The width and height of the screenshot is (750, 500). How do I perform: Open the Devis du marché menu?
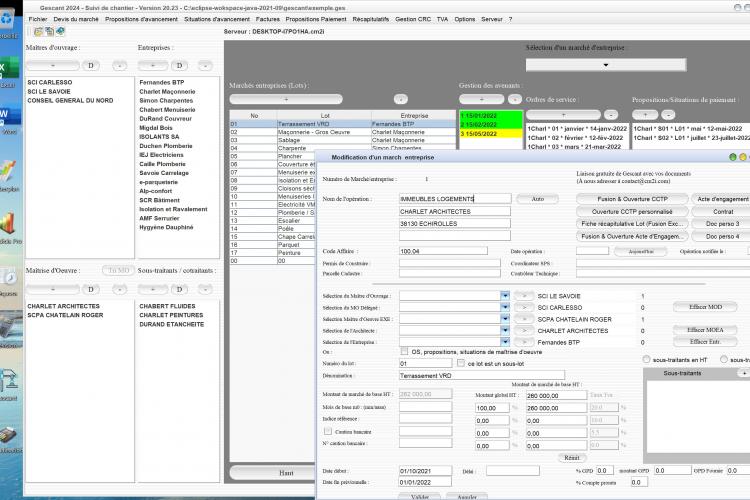[76, 19]
